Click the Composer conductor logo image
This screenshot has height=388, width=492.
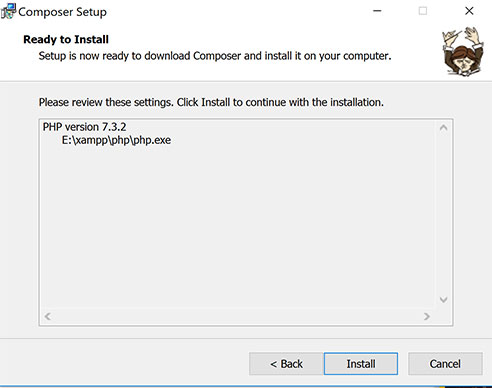[463, 52]
